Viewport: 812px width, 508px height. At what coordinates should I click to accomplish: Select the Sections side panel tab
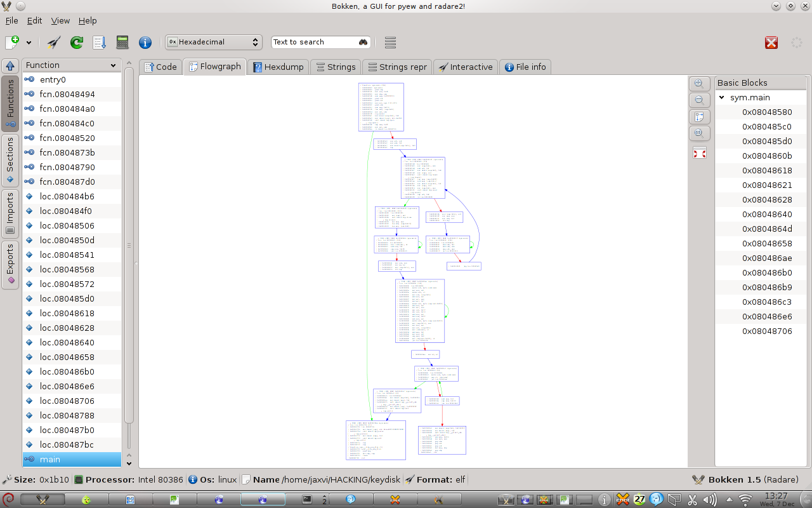(x=10, y=160)
